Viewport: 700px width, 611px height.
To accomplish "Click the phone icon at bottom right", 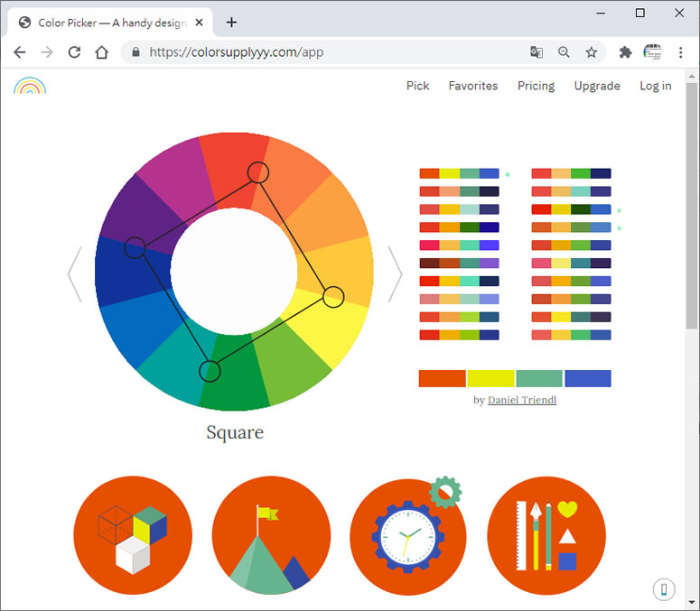I will click(664, 589).
